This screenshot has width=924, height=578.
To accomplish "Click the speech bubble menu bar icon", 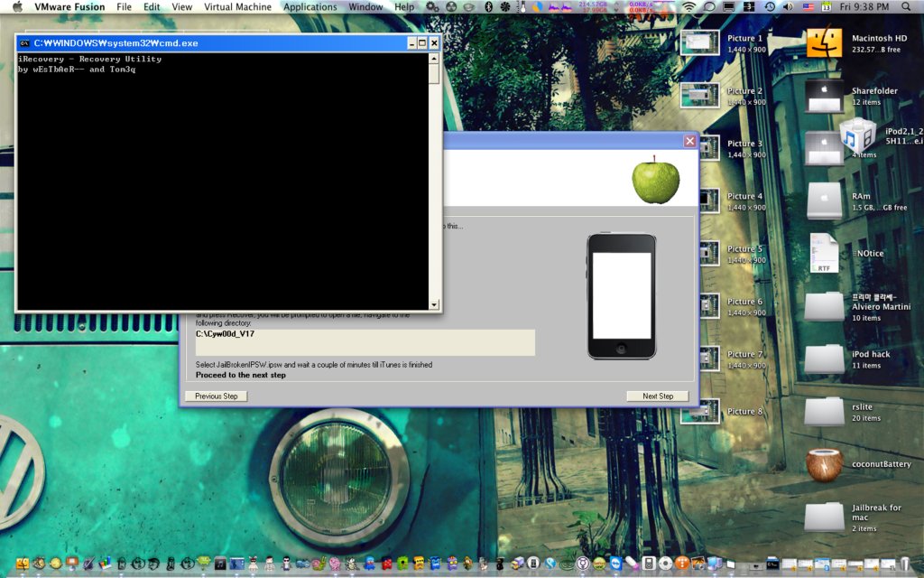I will pos(709,7).
